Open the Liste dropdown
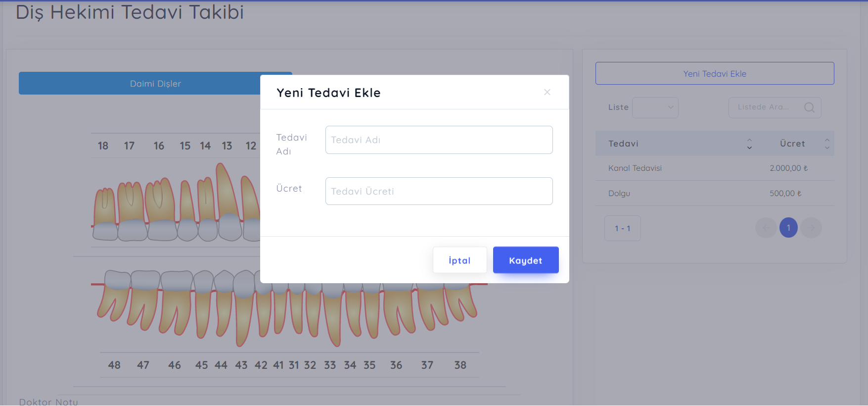 [655, 107]
